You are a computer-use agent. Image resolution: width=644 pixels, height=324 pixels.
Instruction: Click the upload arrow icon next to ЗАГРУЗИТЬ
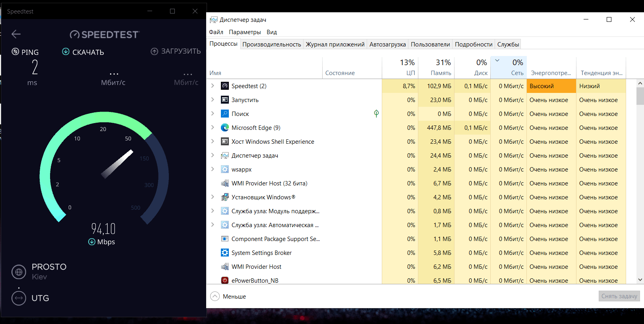pyautogui.click(x=155, y=51)
